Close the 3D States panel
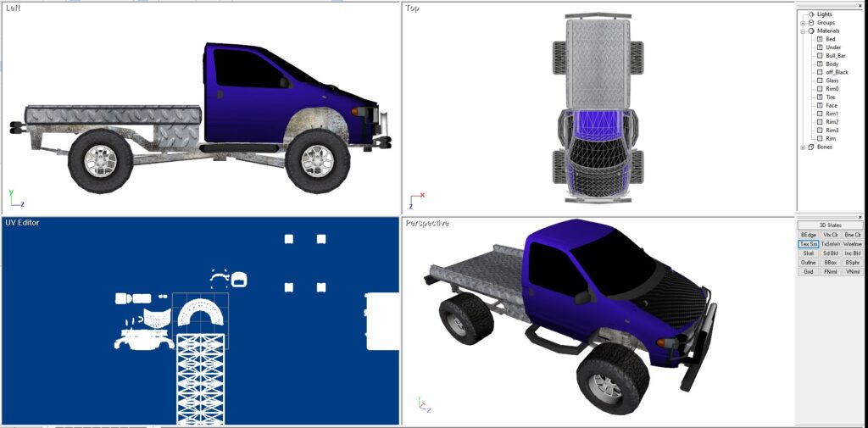Image resolution: width=868 pixels, height=428 pixels. point(861,216)
